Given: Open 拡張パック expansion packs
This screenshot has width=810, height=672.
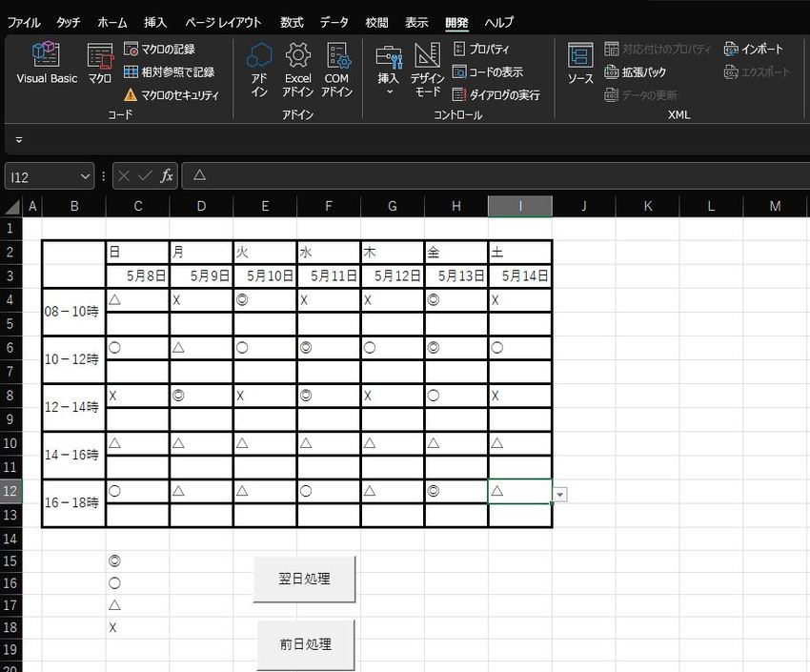Looking at the screenshot, I should click(635, 71).
